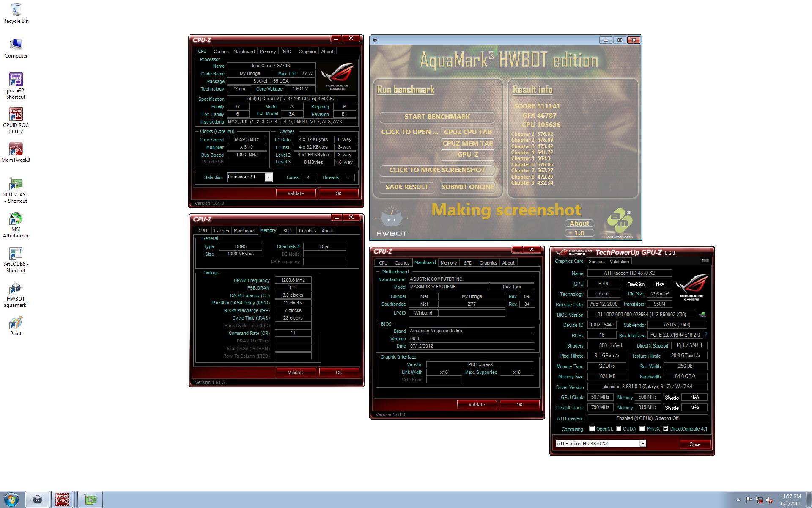Open MSI Afterburner desktop icon
This screenshot has height=508, width=812.
pos(16,225)
